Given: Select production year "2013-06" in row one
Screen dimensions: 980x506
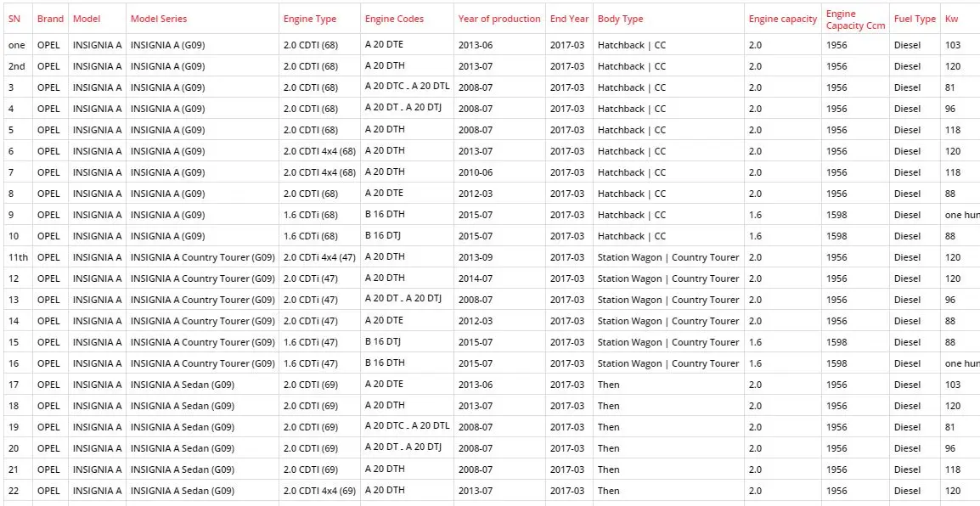Looking at the screenshot, I should click(x=476, y=45).
